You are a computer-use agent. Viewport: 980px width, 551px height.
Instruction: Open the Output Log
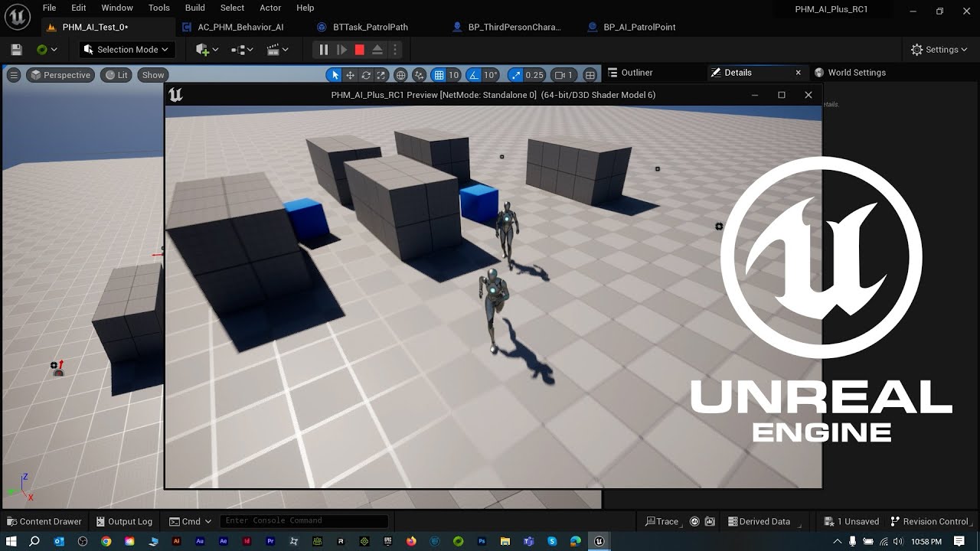[x=124, y=522]
